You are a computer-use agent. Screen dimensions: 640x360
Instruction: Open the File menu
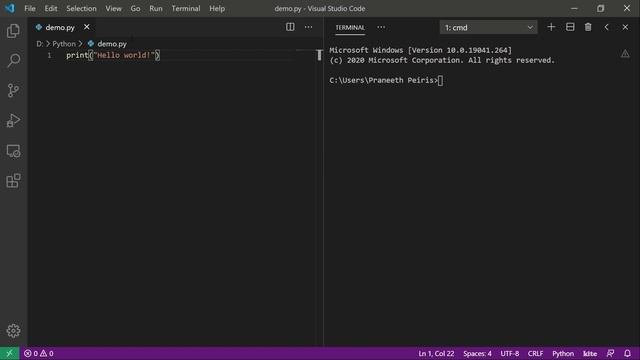[x=30, y=9]
